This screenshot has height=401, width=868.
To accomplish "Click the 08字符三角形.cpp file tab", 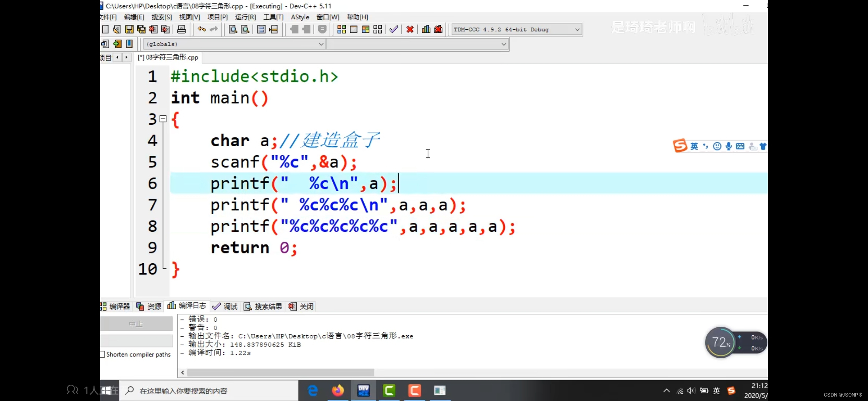I will (168, 57).
